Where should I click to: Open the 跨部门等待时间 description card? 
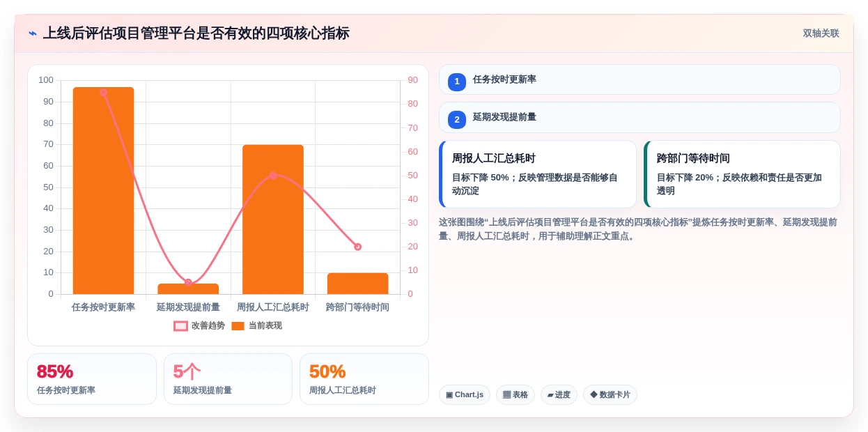click(x=742, y=174)
